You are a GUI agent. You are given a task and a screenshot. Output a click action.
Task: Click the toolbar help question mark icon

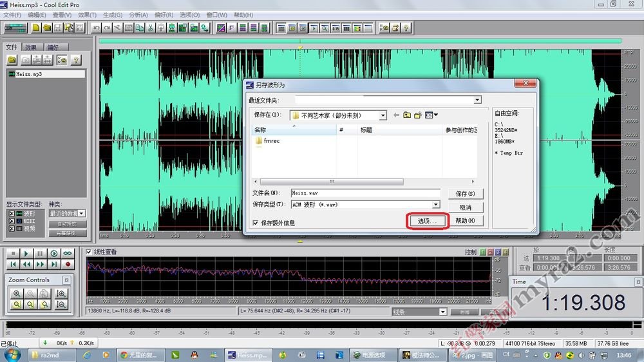pyautogui.click(x=406, y=28)
